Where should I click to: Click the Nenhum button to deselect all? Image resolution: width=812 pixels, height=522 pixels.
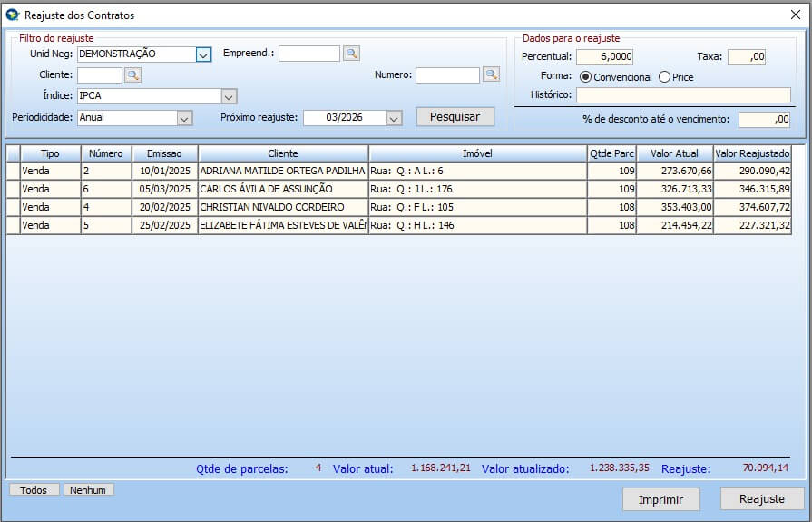(88, 490)
